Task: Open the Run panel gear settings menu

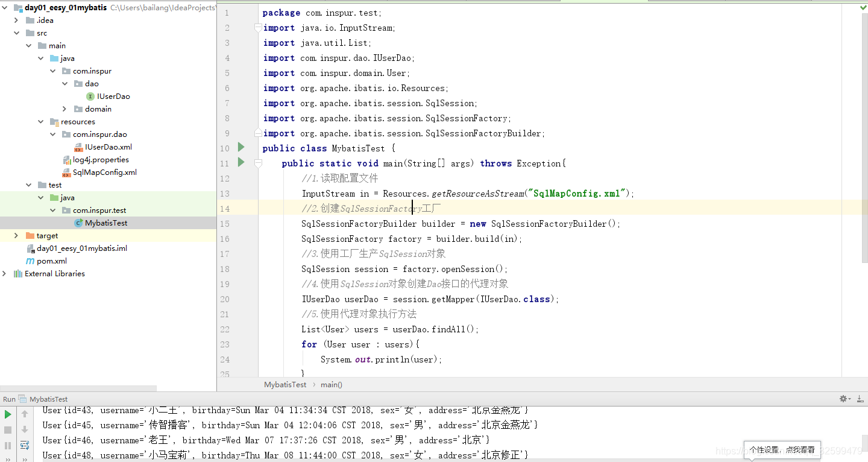Action: [x=844, y=399]
